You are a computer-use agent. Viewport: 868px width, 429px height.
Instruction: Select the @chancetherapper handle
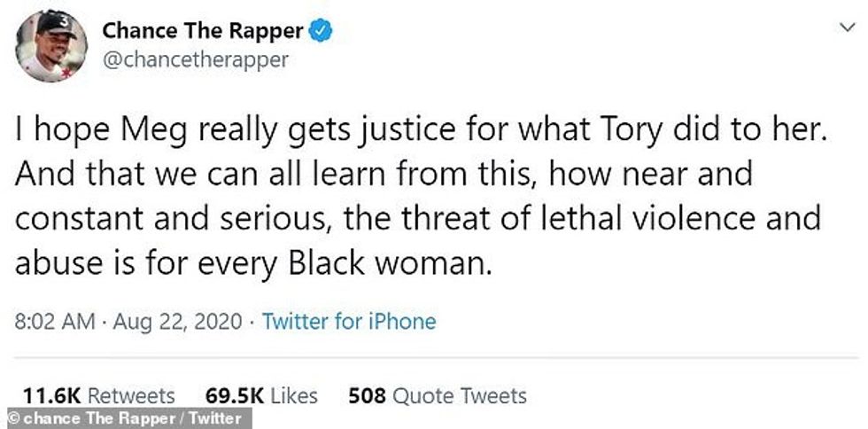coord(195,62)
